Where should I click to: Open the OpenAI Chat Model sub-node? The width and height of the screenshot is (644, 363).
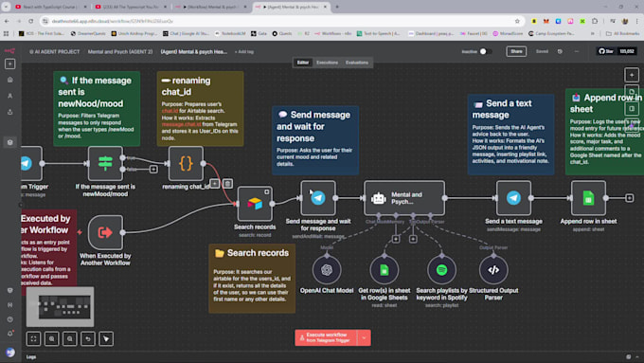point(327,270)
